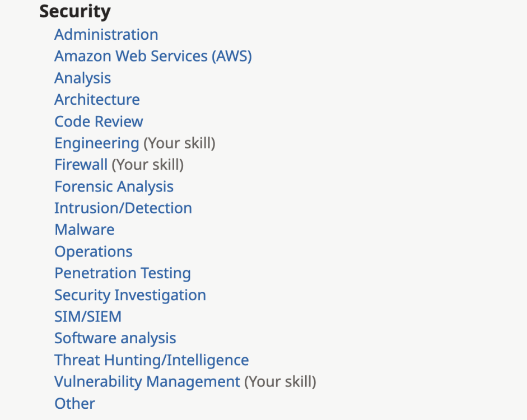
Task: Open the Forensic Analysis link
Action: pos(114,186)
